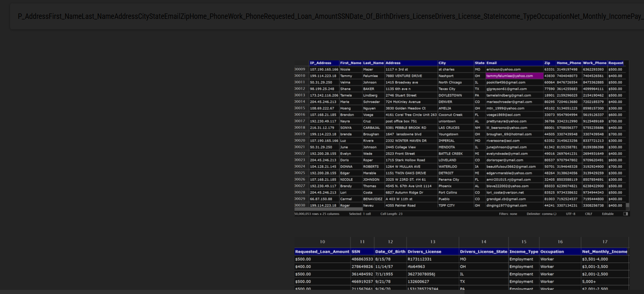644x294 pixels.
Task: Change the UTF-8 encoding setting
Action: (571, 214)
